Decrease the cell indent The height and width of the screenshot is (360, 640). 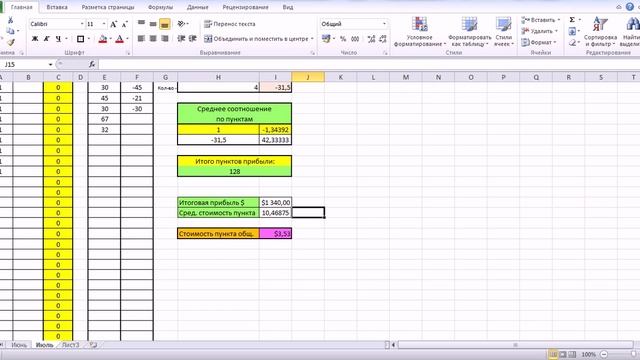pyautogui.click(x=181, y=39)
